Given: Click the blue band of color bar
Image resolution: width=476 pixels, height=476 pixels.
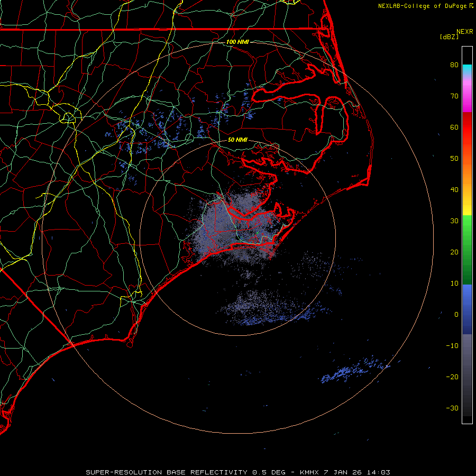Looking at the screenshot, I should point(467,309).
